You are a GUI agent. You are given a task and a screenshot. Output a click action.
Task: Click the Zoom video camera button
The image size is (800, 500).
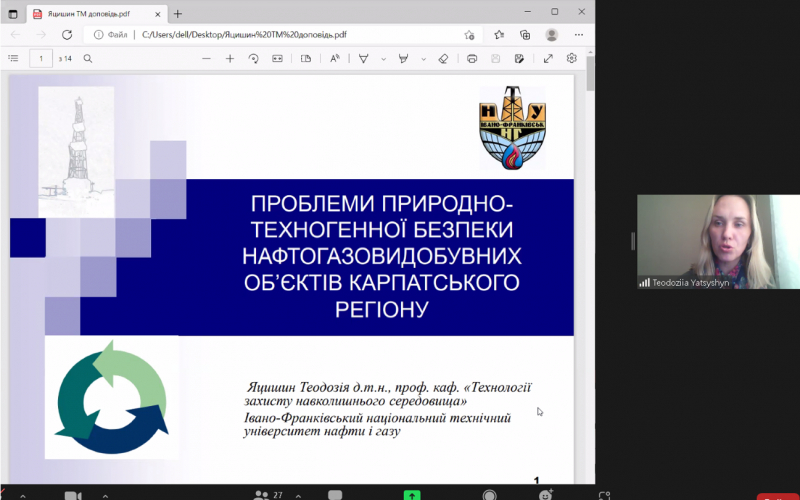(x=73, y=495)
